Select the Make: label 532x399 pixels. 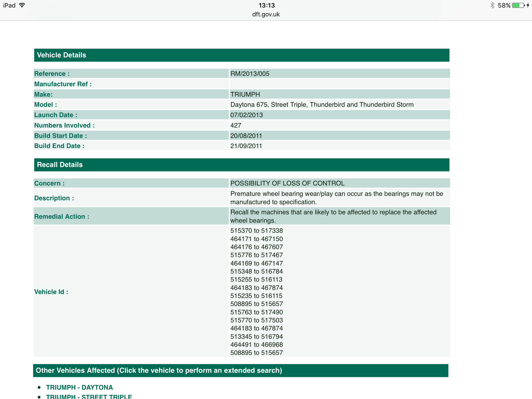(x=43, y=95)
